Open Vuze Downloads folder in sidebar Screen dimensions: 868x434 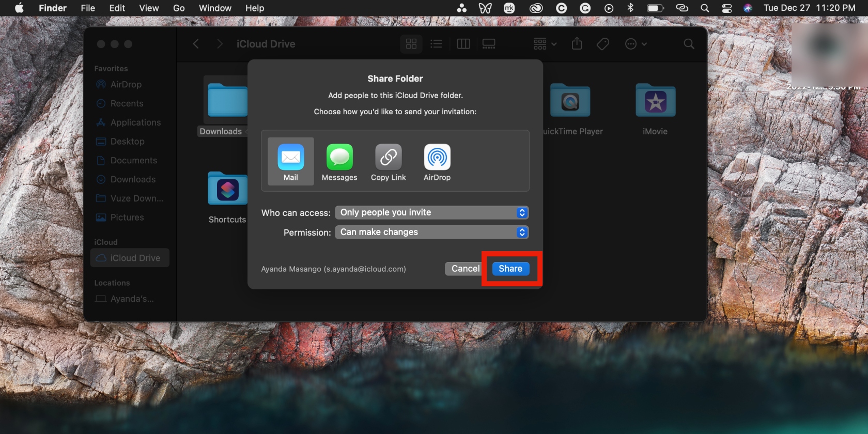coord(130,198)
